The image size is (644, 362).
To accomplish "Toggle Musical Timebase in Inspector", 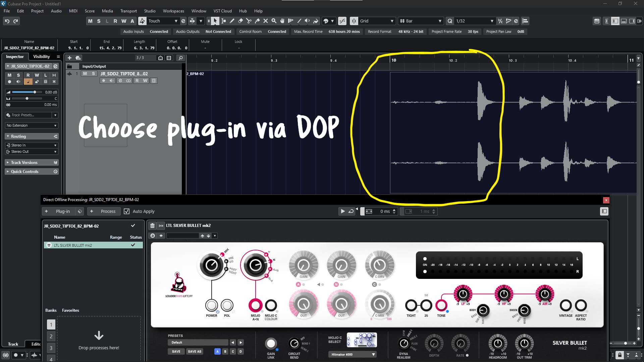I will [28, 81].
